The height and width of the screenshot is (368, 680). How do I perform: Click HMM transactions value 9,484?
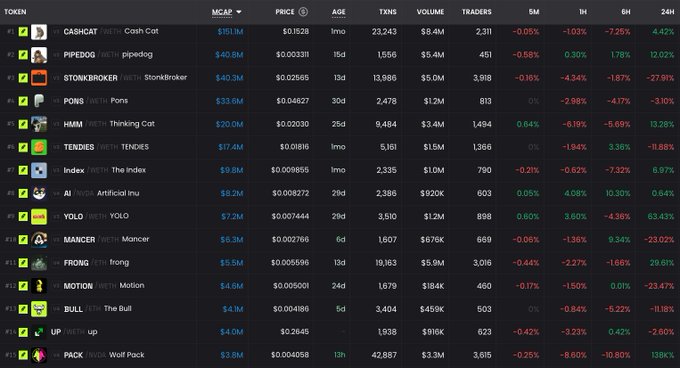(x=386, y=124)
